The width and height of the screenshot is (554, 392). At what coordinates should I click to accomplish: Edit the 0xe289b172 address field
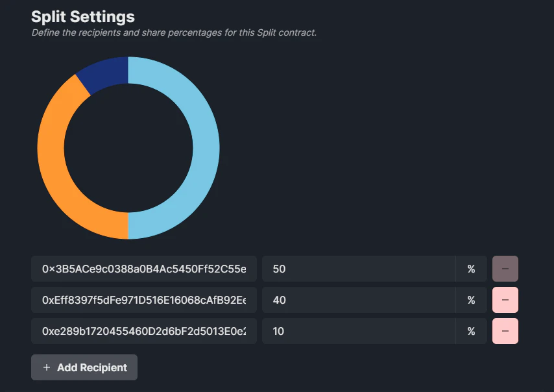click(144, 331)
